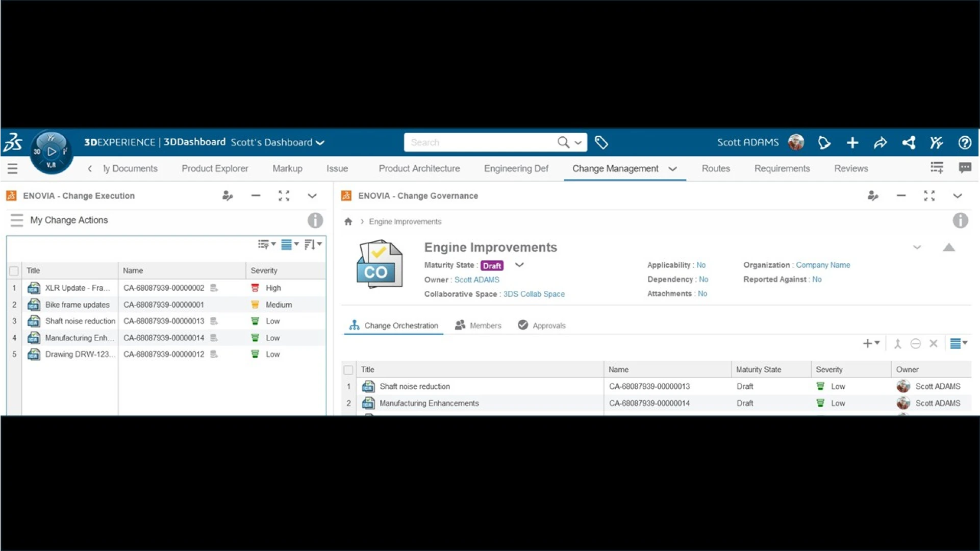
Task: Open view mode dropdown in My Change Actions
Action: (x=290, y=244)
